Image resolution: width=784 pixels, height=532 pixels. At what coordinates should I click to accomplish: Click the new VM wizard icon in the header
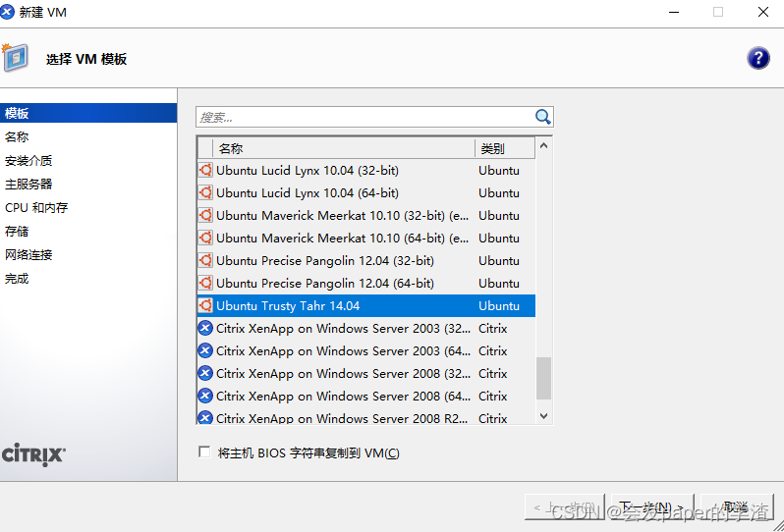point(15,58)
